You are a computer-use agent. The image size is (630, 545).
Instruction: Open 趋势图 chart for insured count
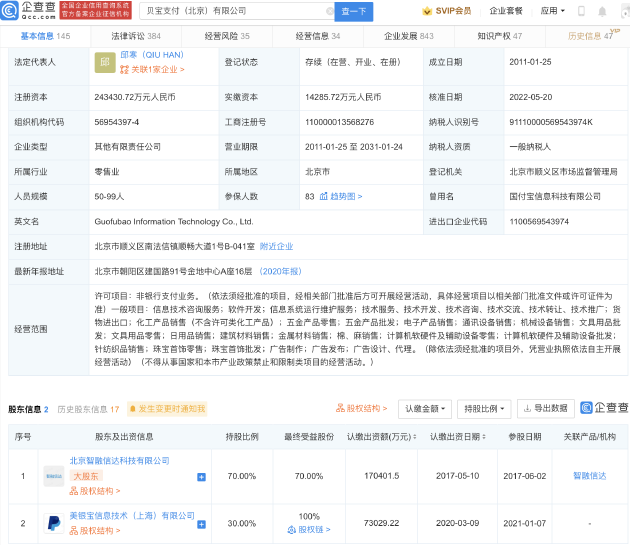pos(341,196)
